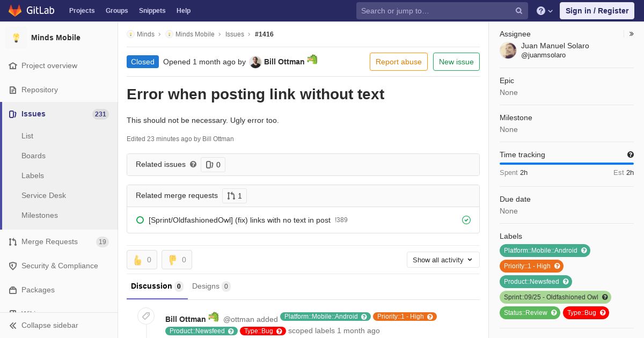Open the Help question mark menu
Image resolution: width=644 pixels, height=338 pixels.
545,11
